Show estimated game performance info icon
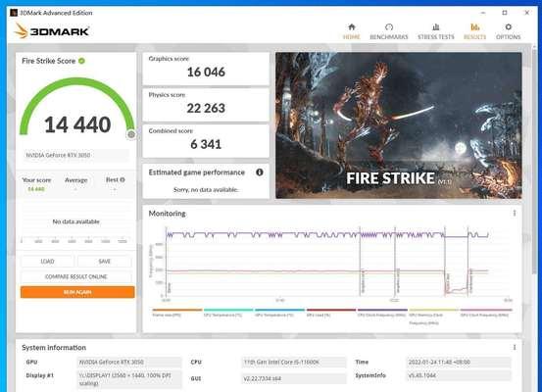Screen dimensions: 542x392 [260, 172]
